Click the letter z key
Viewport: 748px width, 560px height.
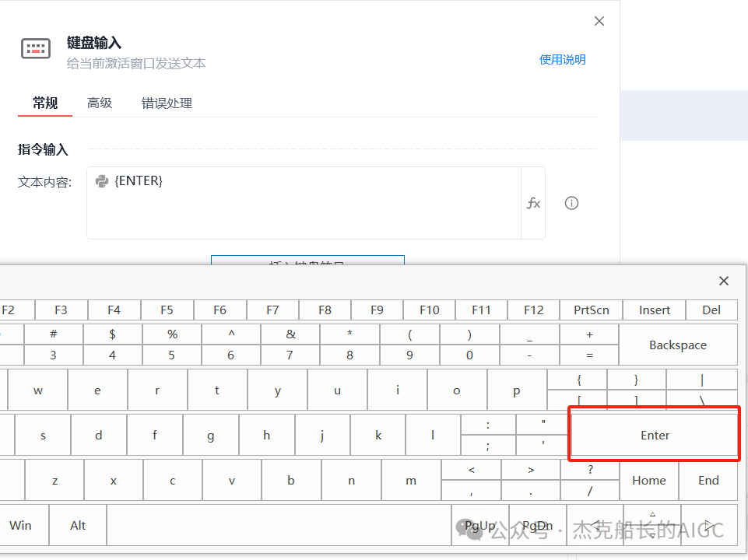click(54, 480)
